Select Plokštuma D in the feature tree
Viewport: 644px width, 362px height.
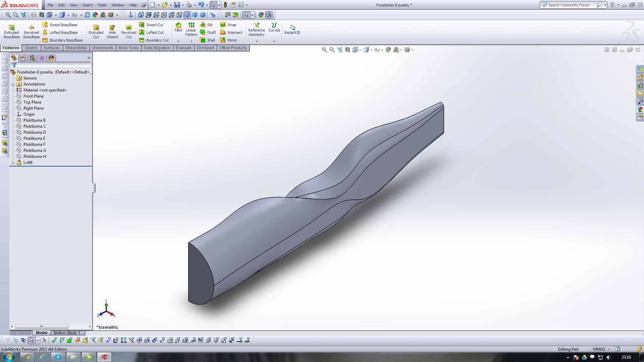(35, 132)
